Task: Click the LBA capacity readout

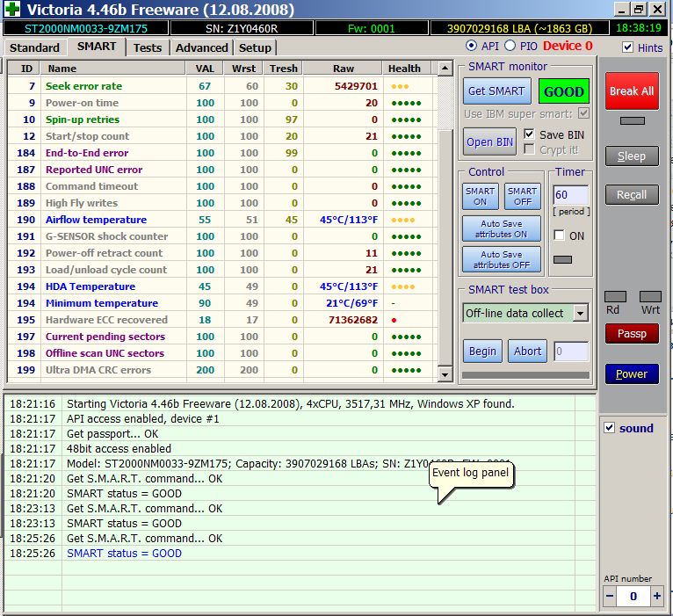Action: 519,28
